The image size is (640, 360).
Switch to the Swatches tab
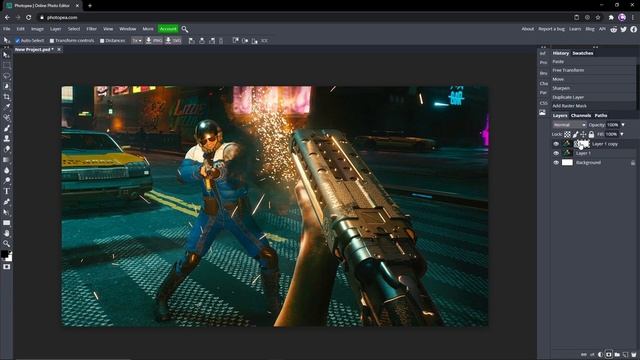coord(582,53)
